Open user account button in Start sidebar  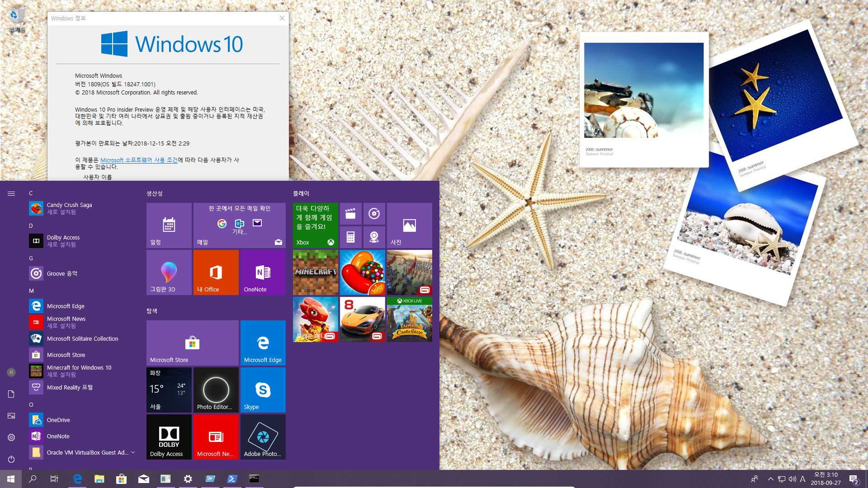[11, 372]
